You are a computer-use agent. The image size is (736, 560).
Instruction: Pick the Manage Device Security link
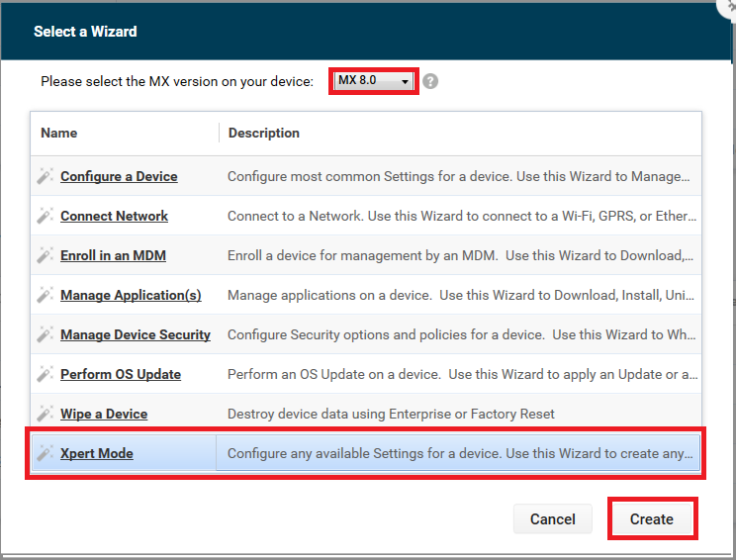136,334
